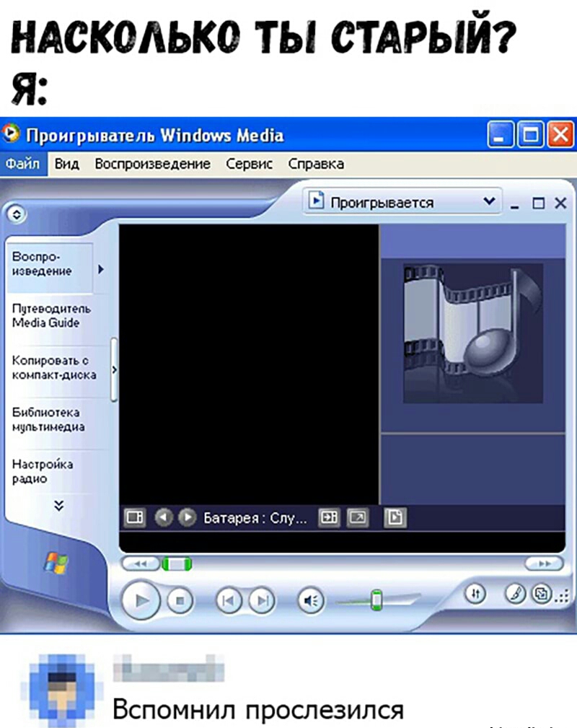The height and width of the screenshot is (728, 577).
Task: Toggle shuffle and equalizer settings button
Action: (x=476, y=593)
